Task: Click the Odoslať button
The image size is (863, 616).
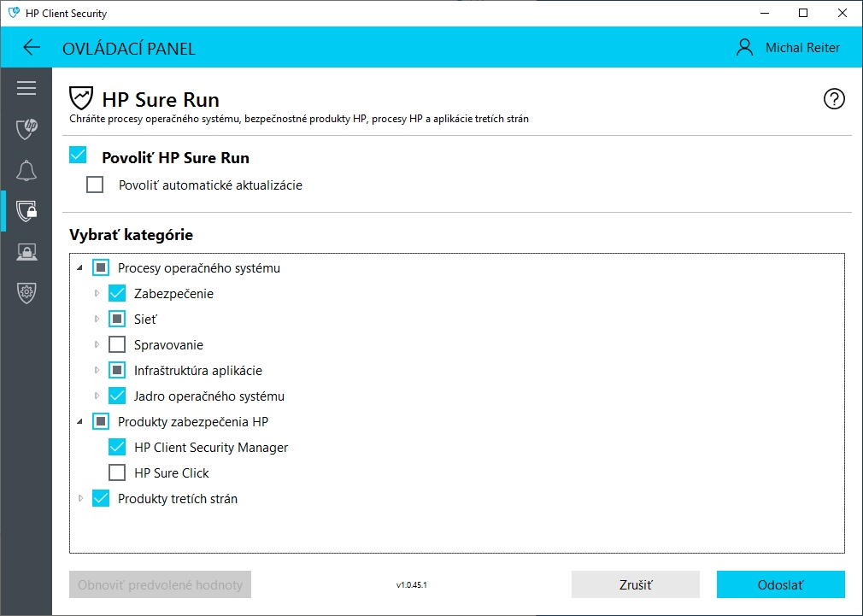Action: pyautogui.click(x=780, y=585)
